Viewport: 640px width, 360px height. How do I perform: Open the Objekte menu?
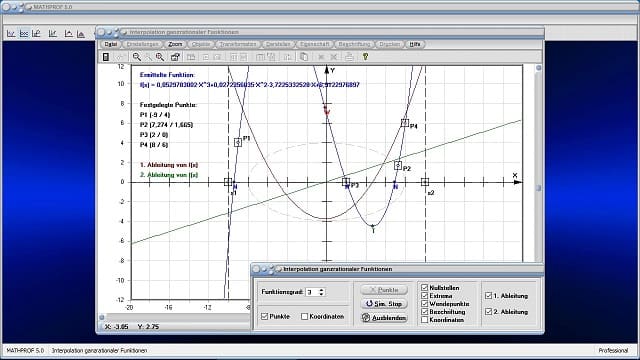(x=201, y=44)
